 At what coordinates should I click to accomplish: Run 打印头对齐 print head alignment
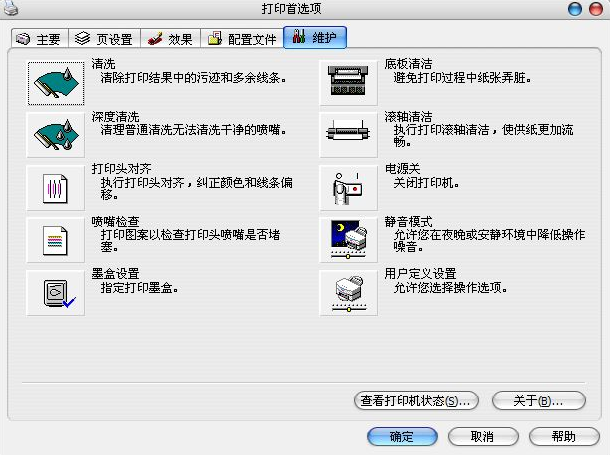55,187
